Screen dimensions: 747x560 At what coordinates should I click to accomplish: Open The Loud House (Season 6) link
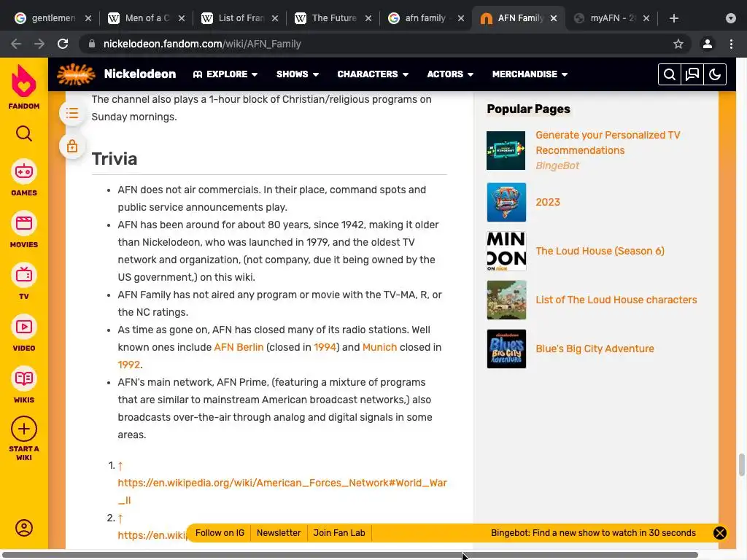pyautogui.click(x=600, y=251)
